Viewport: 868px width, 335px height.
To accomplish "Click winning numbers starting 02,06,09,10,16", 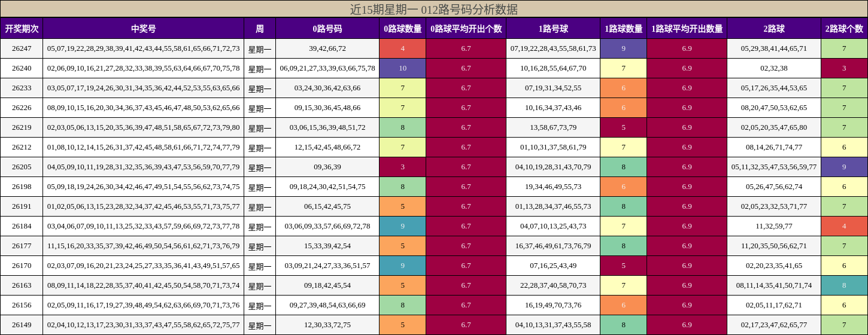I will tap(144, 68).
